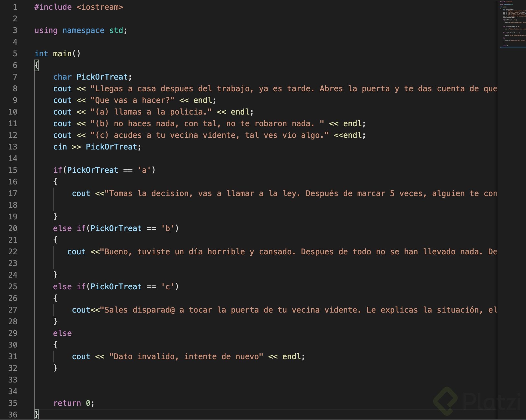526x420 pixels.
Task: Click the standalone "else" keyword on line 29
Action: [x=63, y=333]
